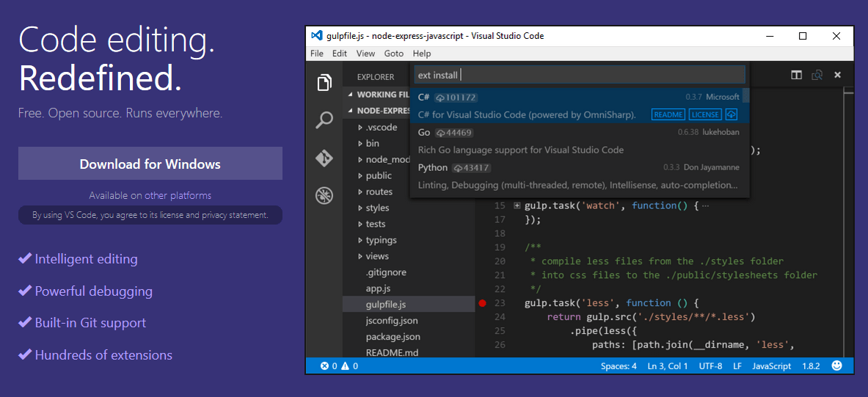Click UTF-8 encoding in status bar
Viewport: 868px width, 397px height.
pos(710,366)
